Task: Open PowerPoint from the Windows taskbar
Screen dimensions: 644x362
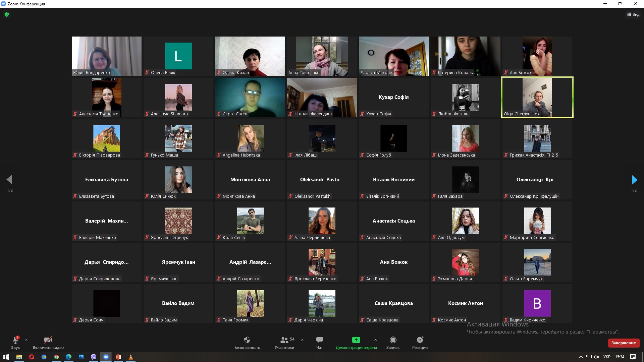Action: (x=118, y=357)
